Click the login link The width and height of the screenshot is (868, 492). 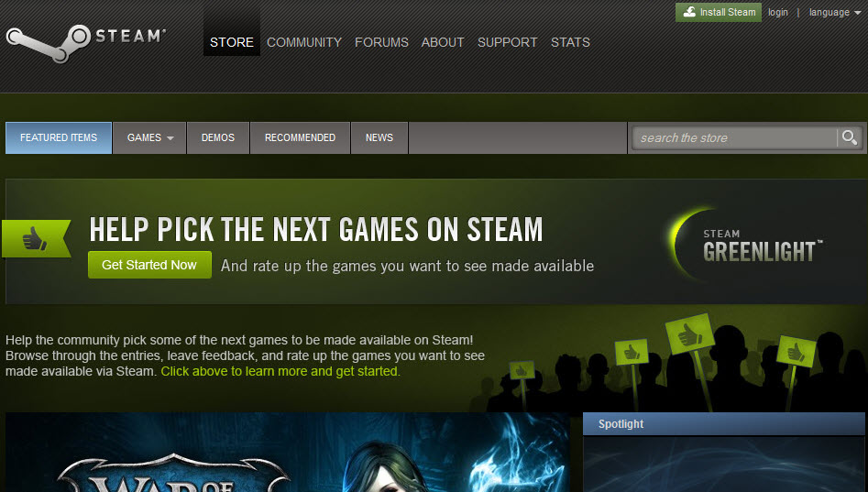point(778,12)
